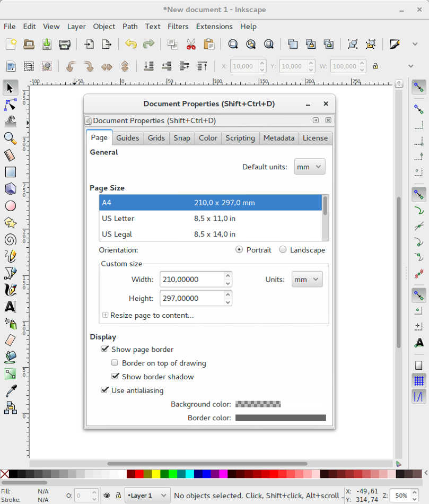This screenshot has height=504, width=429.
Task: Select the Rectangle tool
Action: [x=10, y=172]
